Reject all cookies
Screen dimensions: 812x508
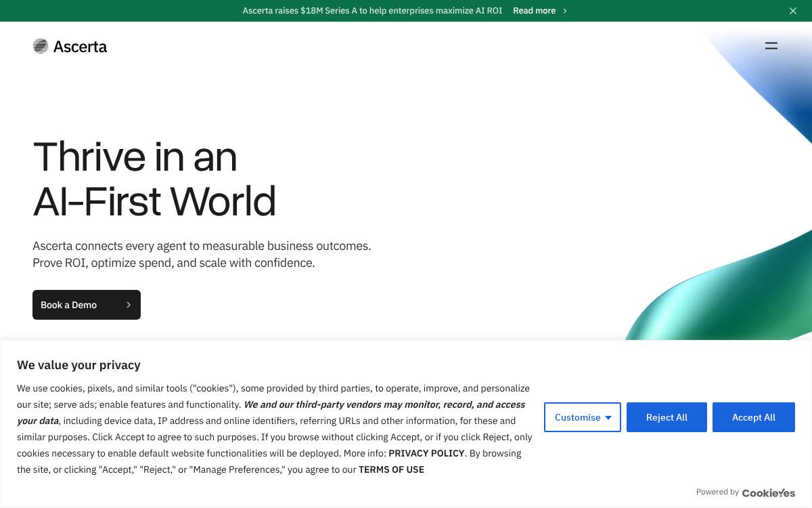click(x=667, y=417)
